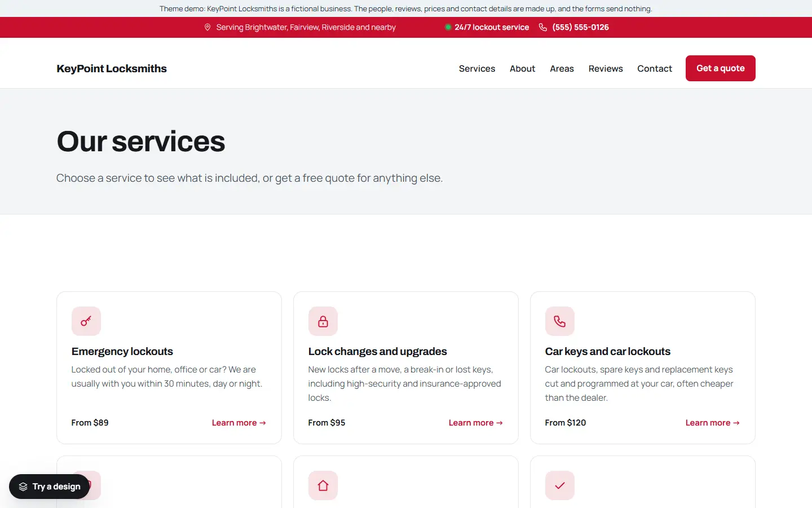This screenshot has width=812, height=508.
Task: Click the Our services page heading
Action: (141, 141)
